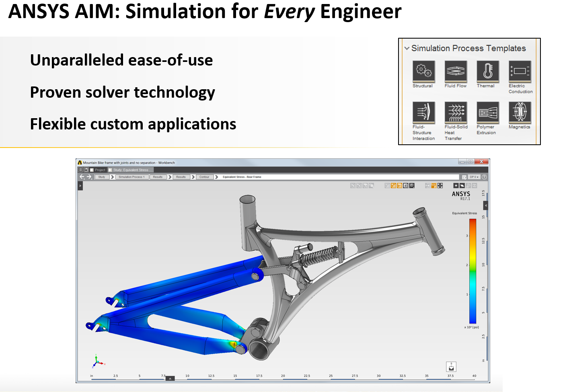
Task: Click the save disk icon
Action: pyautogui.click(x=86, y=170)
